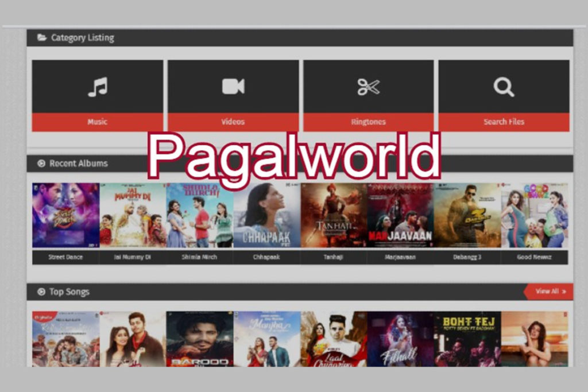Open the Dabangg 3 album cover

pos(467,215)
